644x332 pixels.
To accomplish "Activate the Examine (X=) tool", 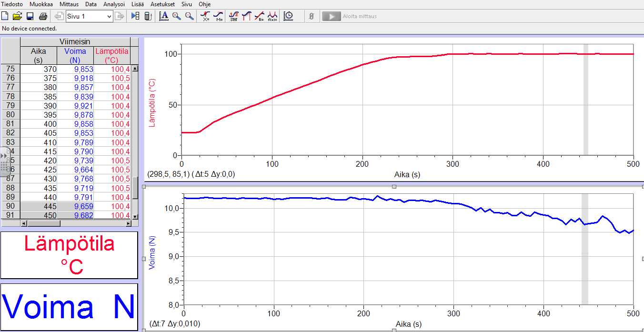I will pos(205,16).
